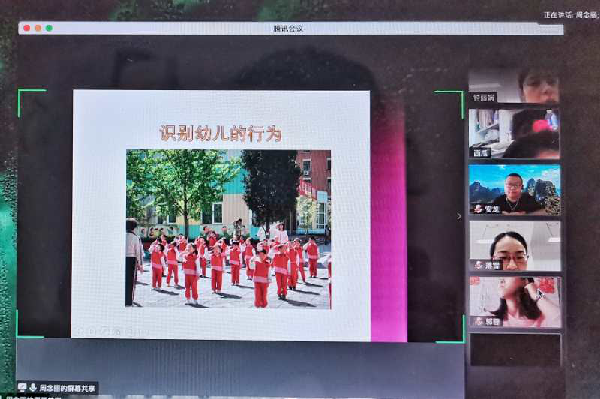Click the 周念丽的屏幕共享 label

[x=67, y=388]
